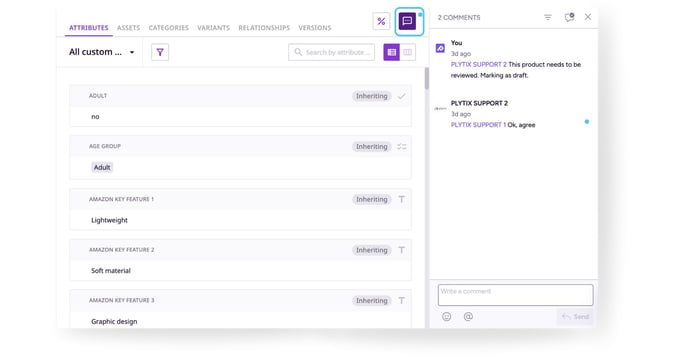688x364 pixels.
Task: Insert a mention with @ icon
Action: click(468, 317)
